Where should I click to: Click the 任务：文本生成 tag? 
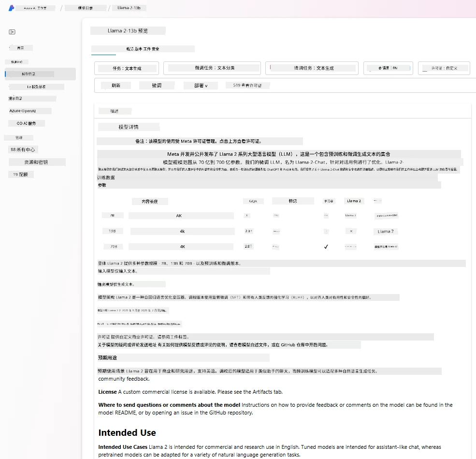[x=127, y=68]
